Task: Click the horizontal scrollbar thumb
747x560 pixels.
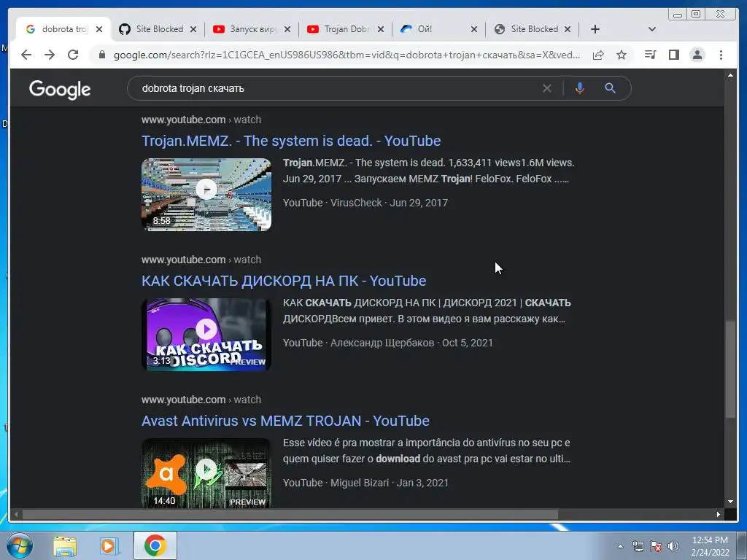Action: [290, 514]
